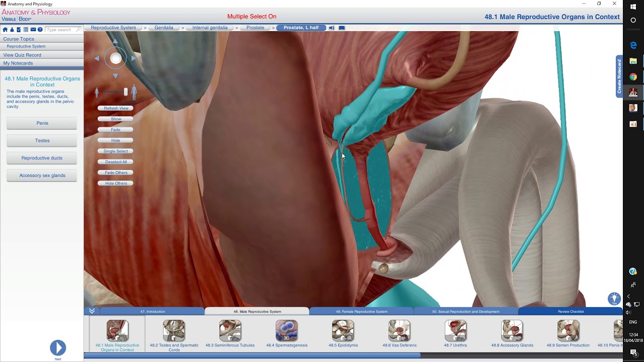Image resolution: width=644 pixels, height=362 pixels.
Task: Open the checklist clipboard icon
Action: pos(19,30)
